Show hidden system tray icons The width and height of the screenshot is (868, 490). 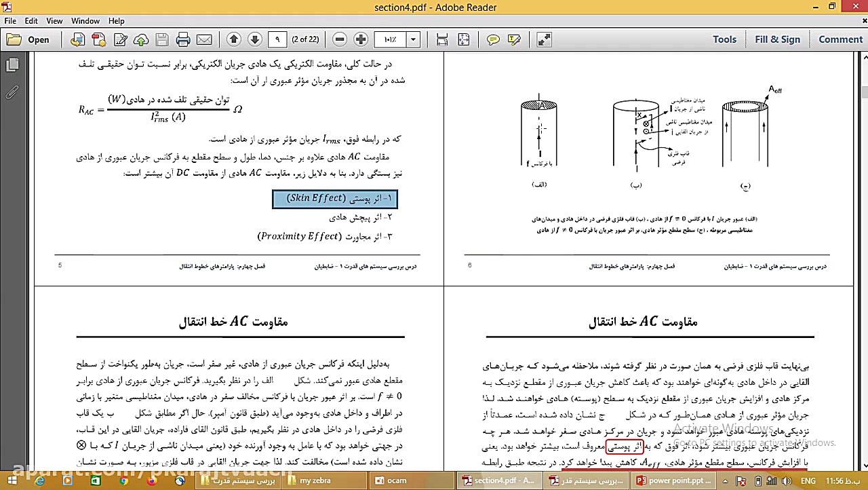point(725,481)
